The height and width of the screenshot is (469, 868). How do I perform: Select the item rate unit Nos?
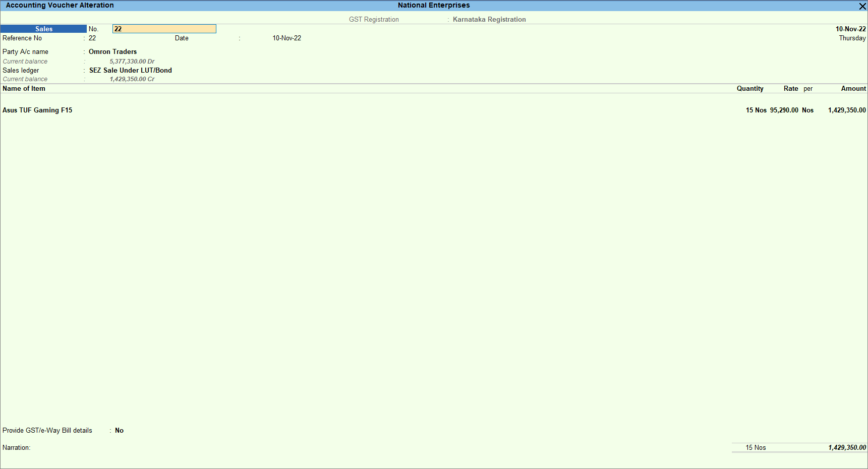[807, 110]
